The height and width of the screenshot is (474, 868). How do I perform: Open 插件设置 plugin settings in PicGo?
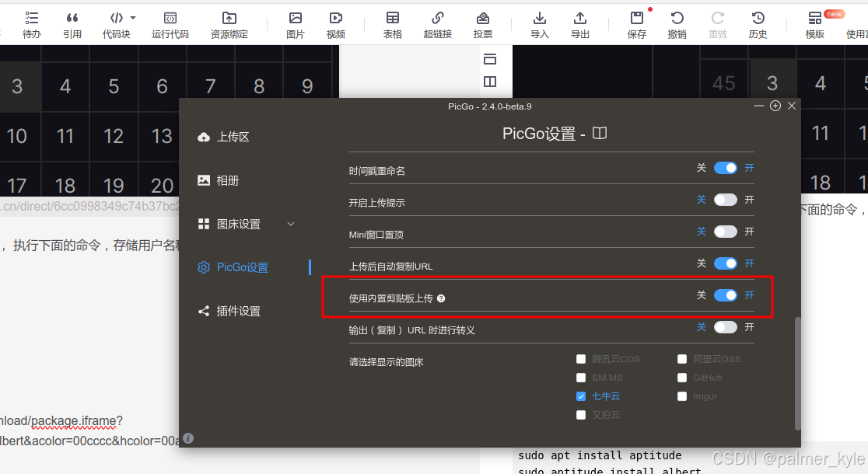pyautogui.click(x=229, y=312)
